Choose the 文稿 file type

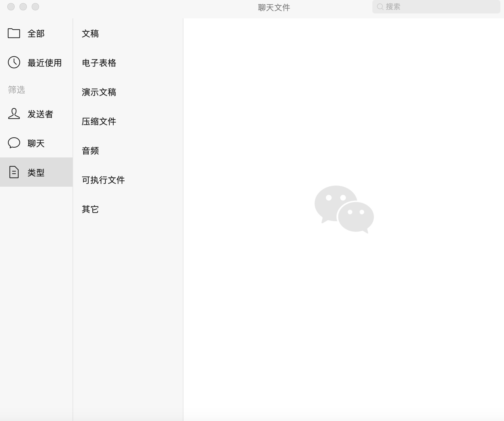click(x=128, y=34)
